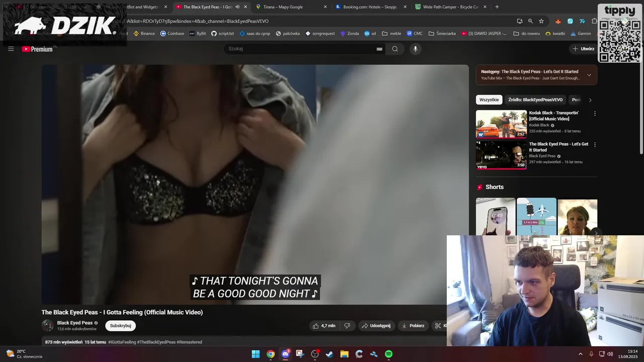Start voice search with the microphone
This screenshot has height=362, width=644.
tap(415, 49)
